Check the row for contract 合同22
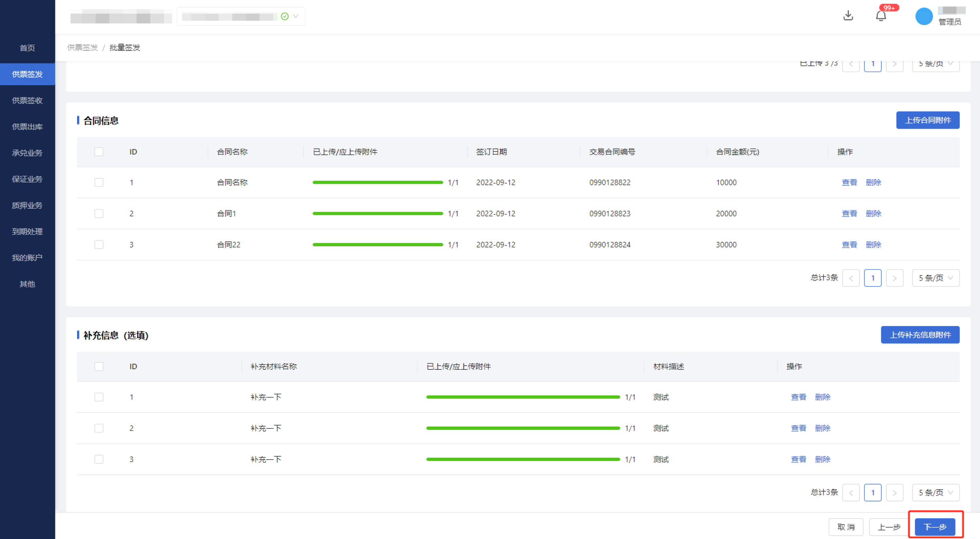Image resolution: width=980 pixels, height=539 pixels. [x=99, y=245]
